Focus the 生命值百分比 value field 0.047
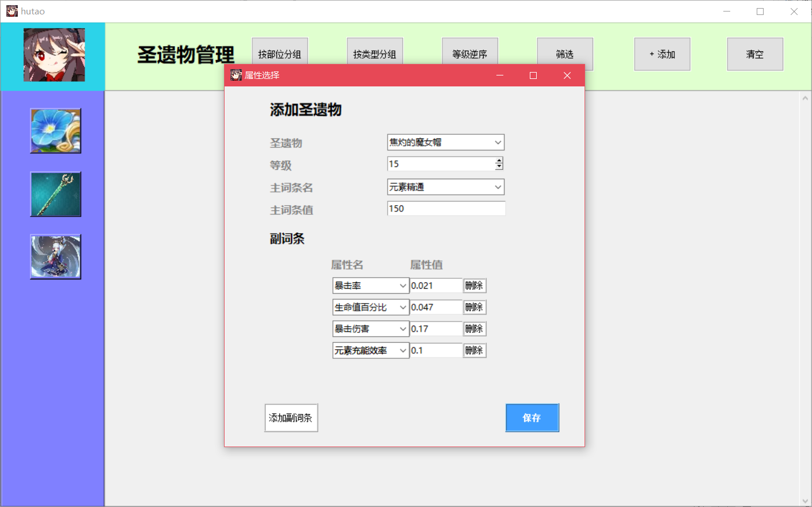Image resolution: width=812 pixels, height=507 pixels. [x=436, y=307]
